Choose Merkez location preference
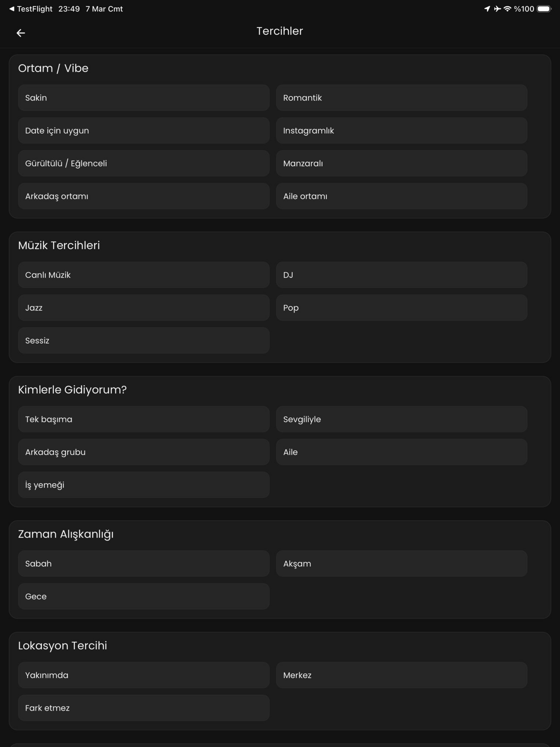This screenshot has width=560, height=747. pos(402,675)
